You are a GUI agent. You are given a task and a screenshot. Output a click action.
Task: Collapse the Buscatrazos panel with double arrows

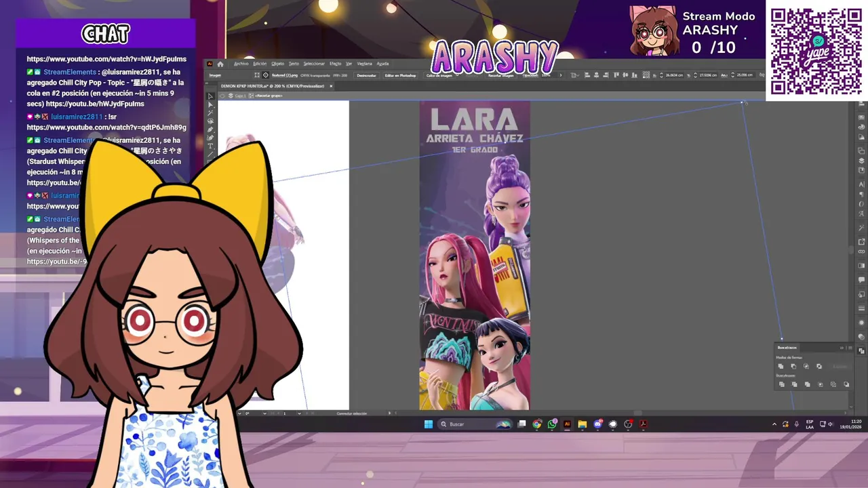coord(842,348)
